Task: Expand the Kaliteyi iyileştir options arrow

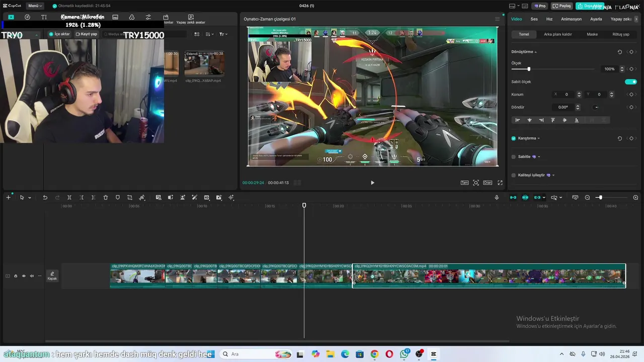Action: click(553, 175)
